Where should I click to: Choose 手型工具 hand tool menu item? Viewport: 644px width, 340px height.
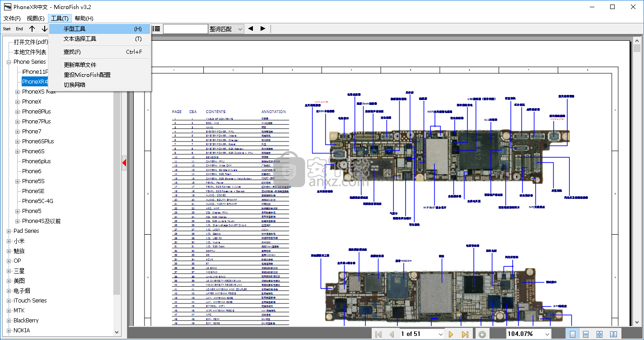click(99, 29)
